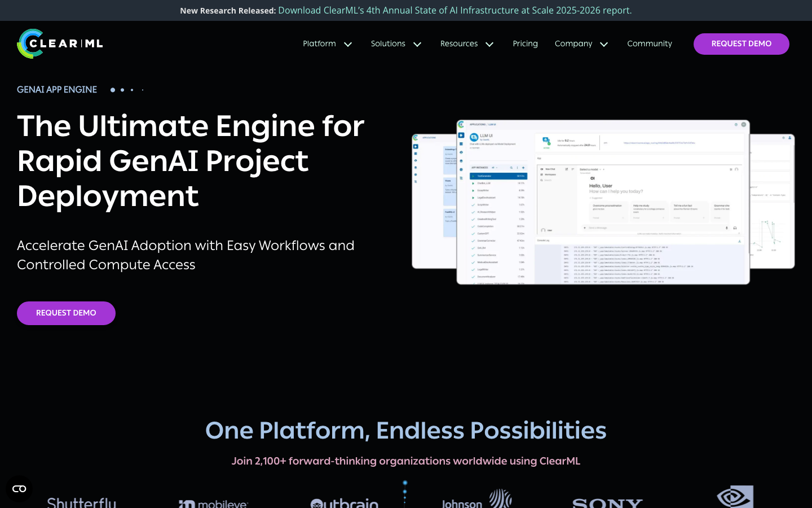Screen dimensions: 812x508
Task: Click the header REQUEST DEMO button
Action: tap(742, 44)
